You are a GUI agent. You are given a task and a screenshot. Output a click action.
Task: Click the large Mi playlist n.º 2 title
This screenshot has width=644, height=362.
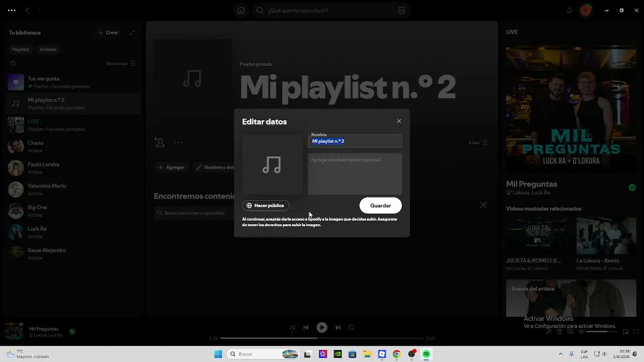pos(348,87)
